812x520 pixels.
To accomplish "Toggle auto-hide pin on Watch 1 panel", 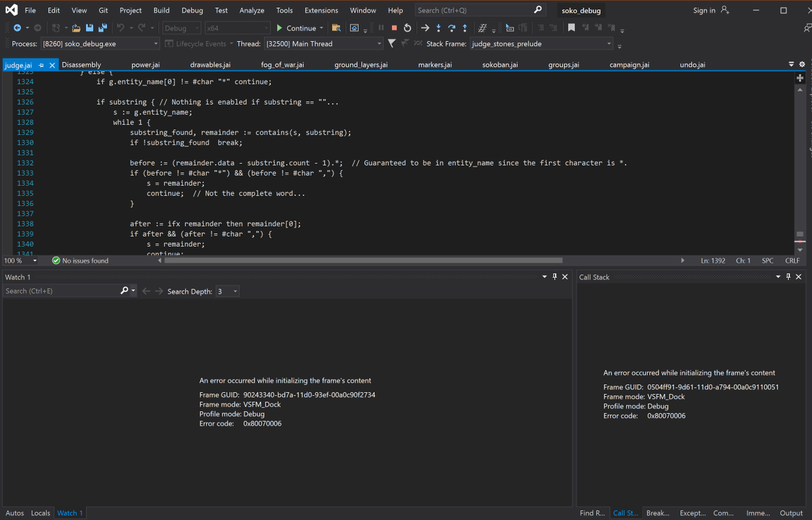I will click(x=555, y=277).
